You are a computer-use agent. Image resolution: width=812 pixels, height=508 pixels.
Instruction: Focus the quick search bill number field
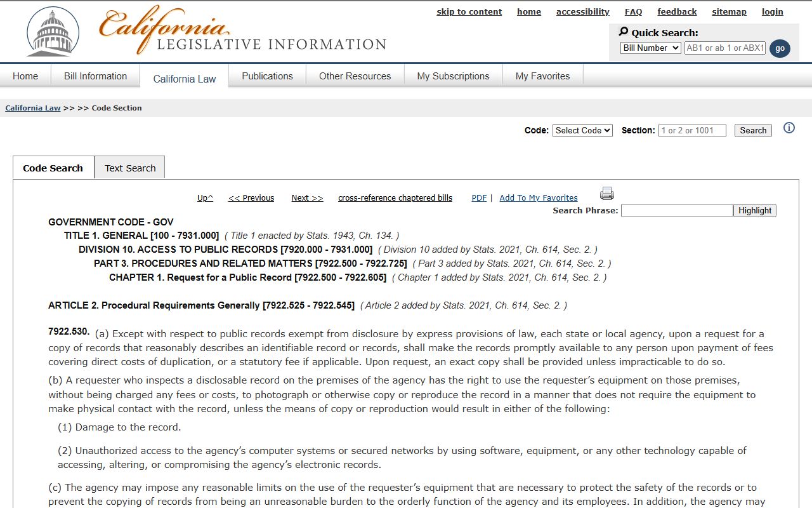point(725,48)
